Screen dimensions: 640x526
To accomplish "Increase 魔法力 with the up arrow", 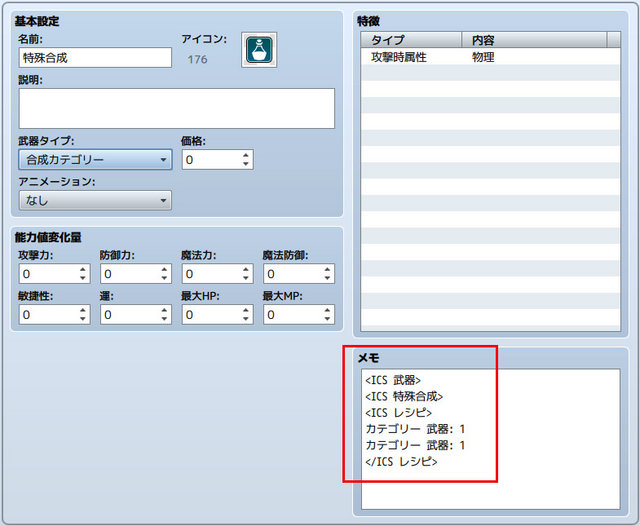I will [246, 269].
